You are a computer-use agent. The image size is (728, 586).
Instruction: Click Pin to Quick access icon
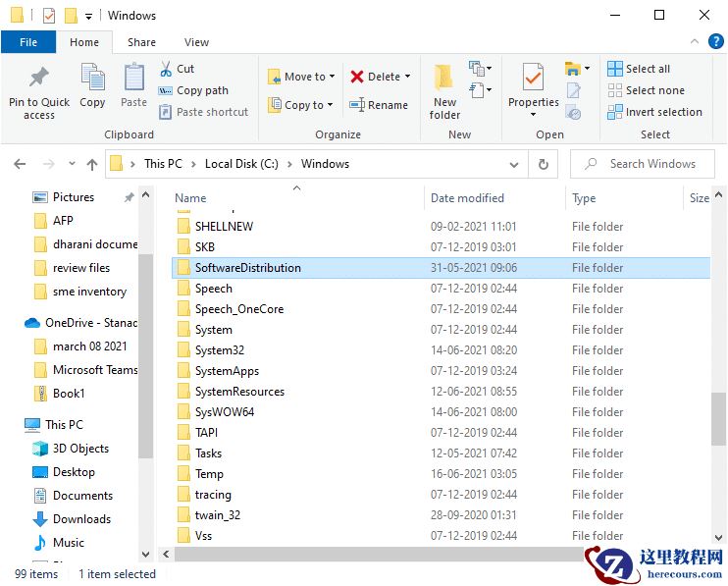[x=39, y=77]
